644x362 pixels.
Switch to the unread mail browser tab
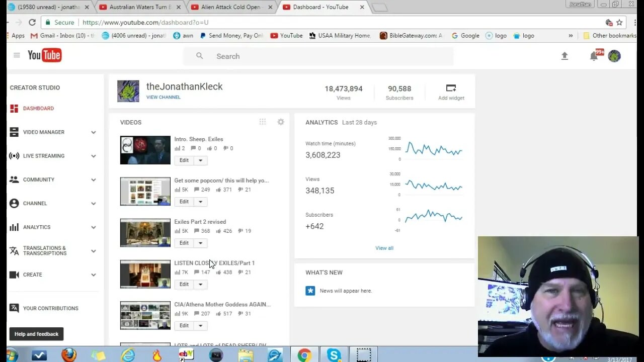(x=48, y=7)
